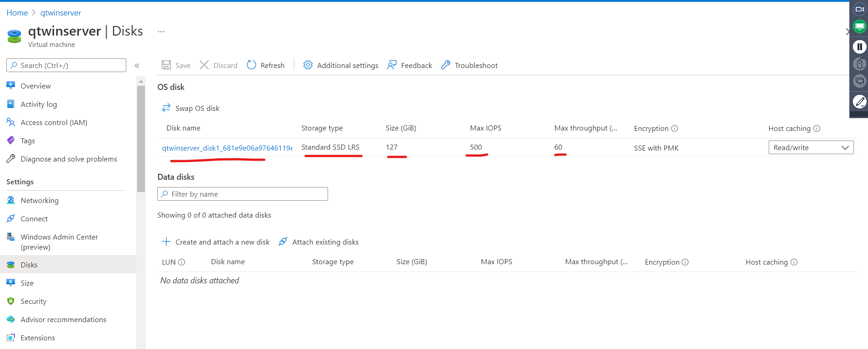Click the pause icon in recorder toolbar
This screenshot has width=868, height=349.
pyautogui.click(x=860, y=47)
